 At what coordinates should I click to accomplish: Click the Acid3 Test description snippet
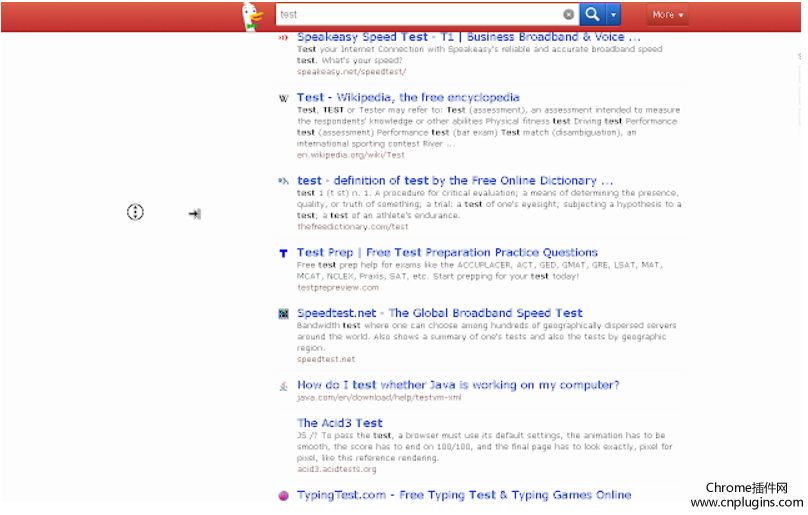(484, 446)
